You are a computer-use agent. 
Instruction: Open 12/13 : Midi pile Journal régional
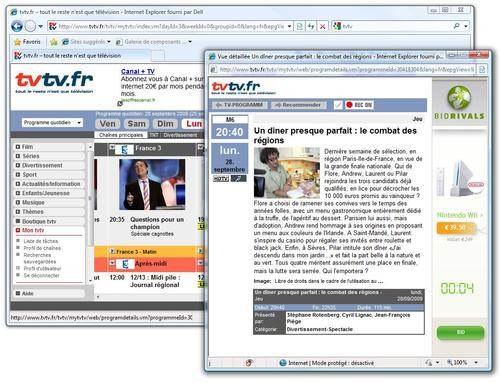155,281
